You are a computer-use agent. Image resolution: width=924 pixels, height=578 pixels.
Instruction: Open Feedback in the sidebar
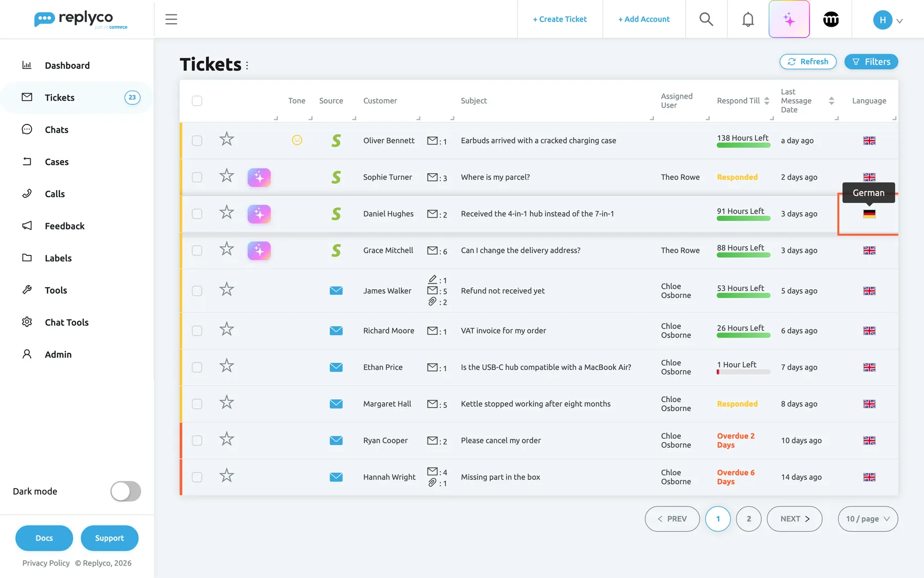point(65,226)
